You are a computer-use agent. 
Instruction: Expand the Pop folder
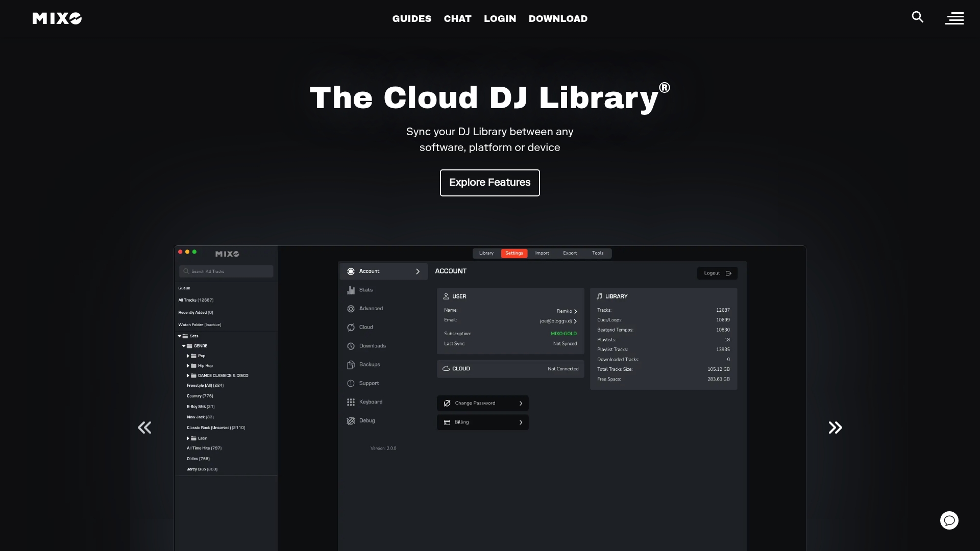188,356
